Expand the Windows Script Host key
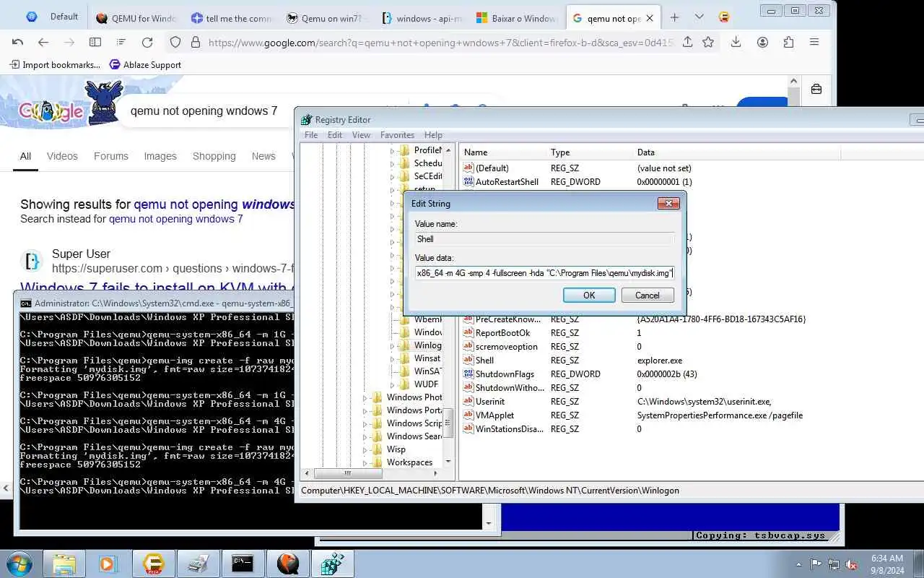Viewport: 924px width, 578px height. tap(365, 423)
